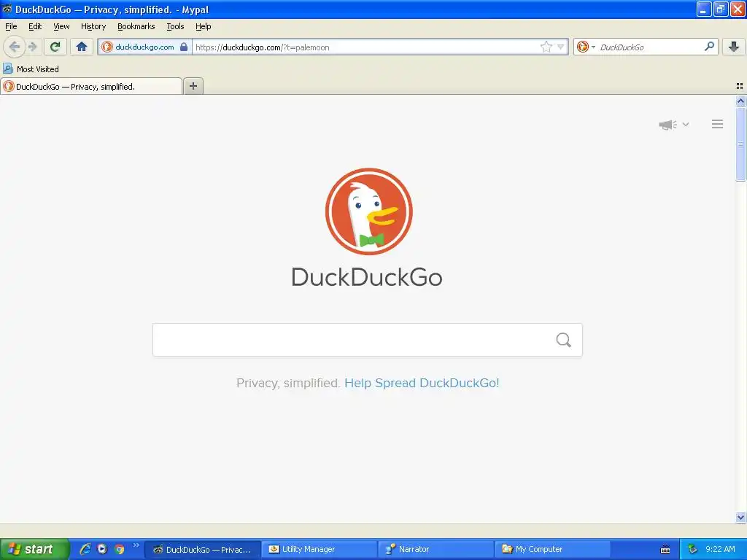Switch to Narrator taskbar window
Screen dimensions: 747x560
coord(436,550)
